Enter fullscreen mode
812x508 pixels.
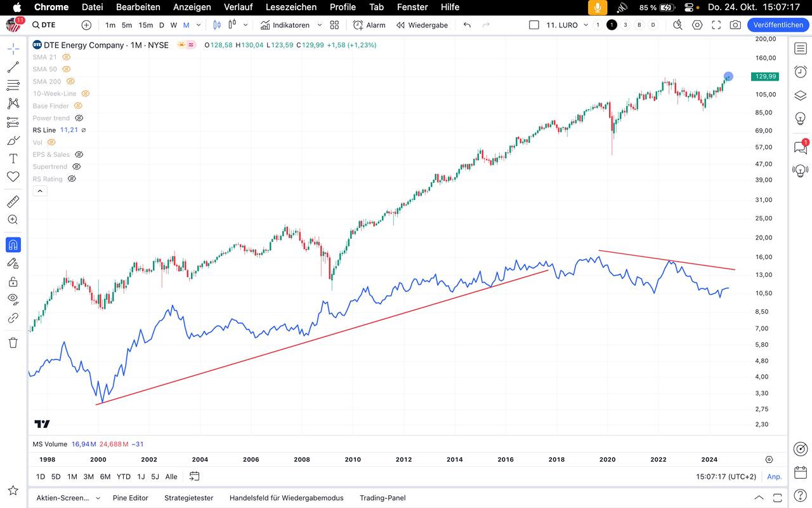[716, 25]
